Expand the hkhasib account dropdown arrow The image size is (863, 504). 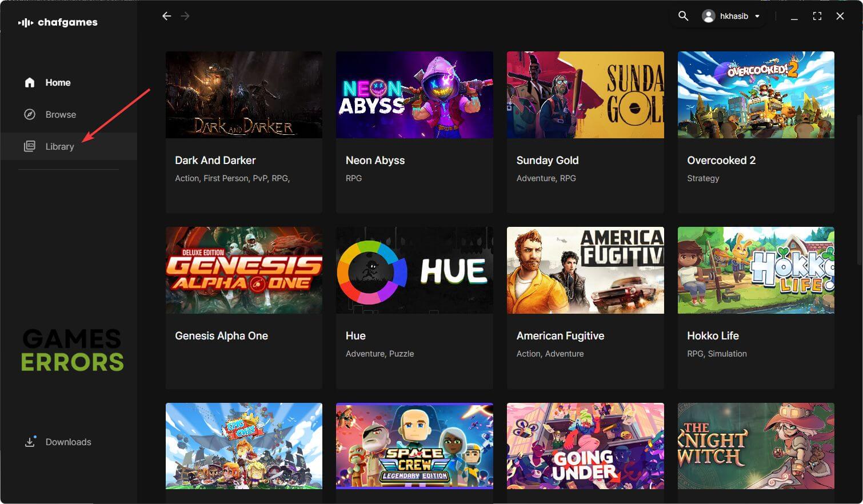point(757,16)
